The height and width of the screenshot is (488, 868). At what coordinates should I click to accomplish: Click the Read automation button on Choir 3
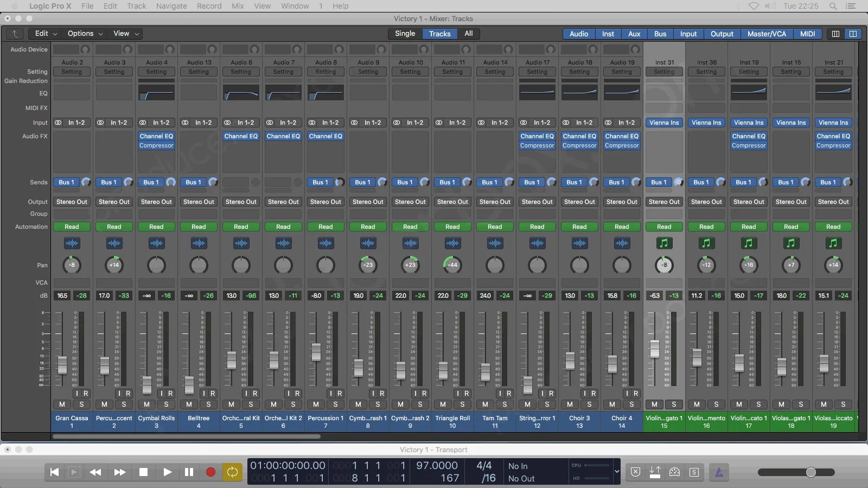[x=579, y=227]
